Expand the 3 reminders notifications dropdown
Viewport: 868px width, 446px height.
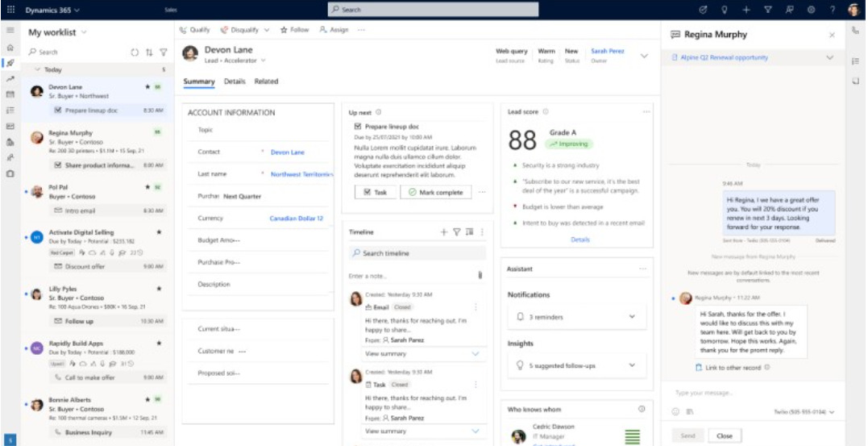pyautogui.click(x=632, y=317)
